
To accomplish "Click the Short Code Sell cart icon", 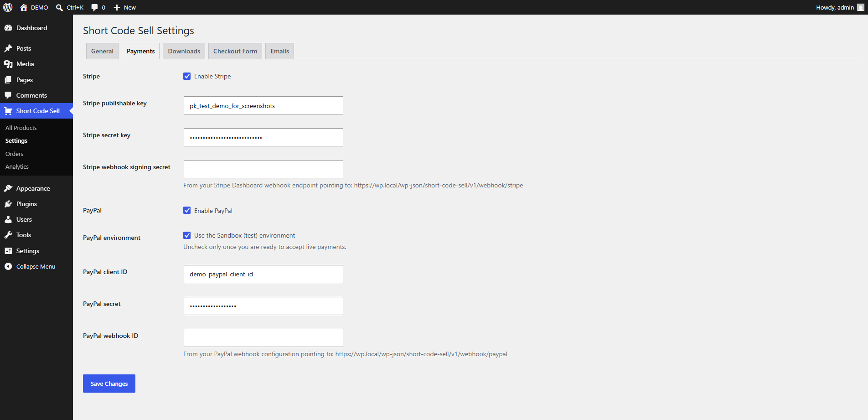I will 8,111.
